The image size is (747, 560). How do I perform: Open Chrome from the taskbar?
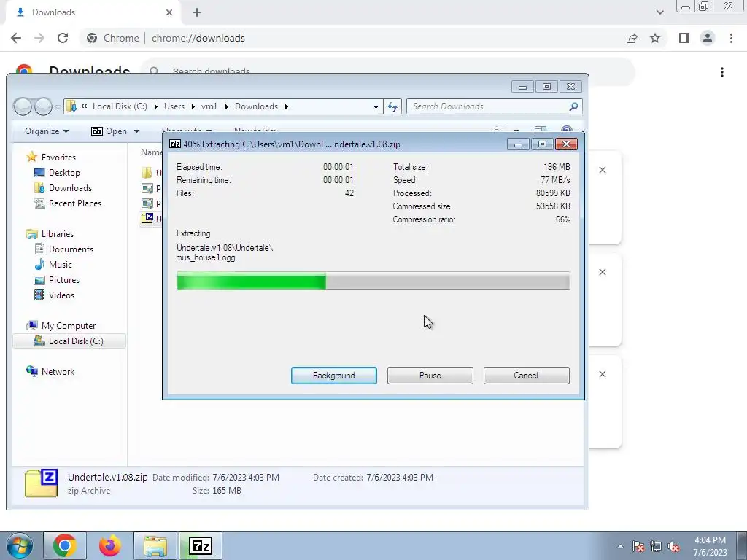(x=65, y=545)
